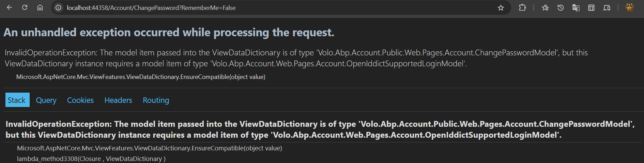Expand the lambda_method3308 stack frame
The width and height of the screenshot is (644, 163).
[x=91, y=159]
